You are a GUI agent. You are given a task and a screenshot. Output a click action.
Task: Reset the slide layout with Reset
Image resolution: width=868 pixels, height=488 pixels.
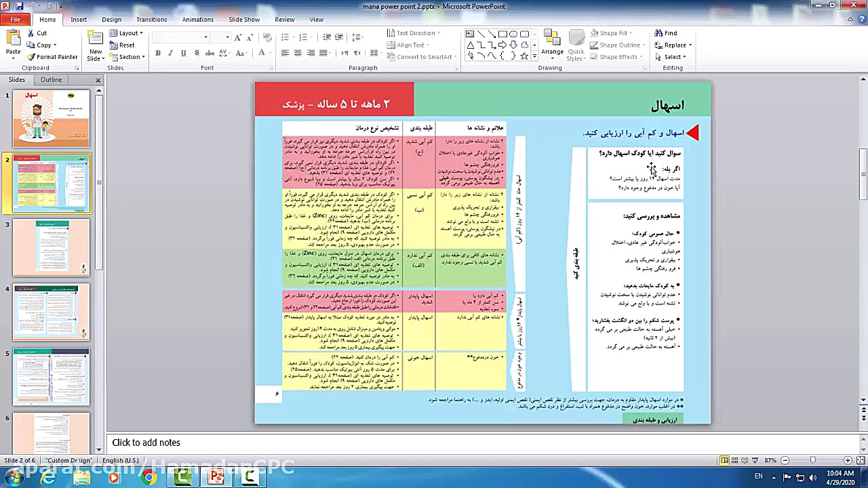coord(122,45)
